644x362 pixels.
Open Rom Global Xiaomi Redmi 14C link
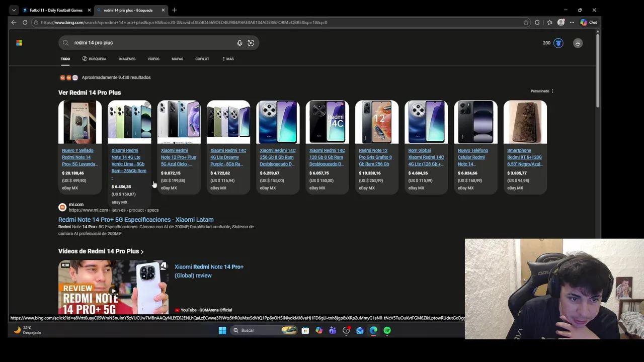[x=426, y=157]
